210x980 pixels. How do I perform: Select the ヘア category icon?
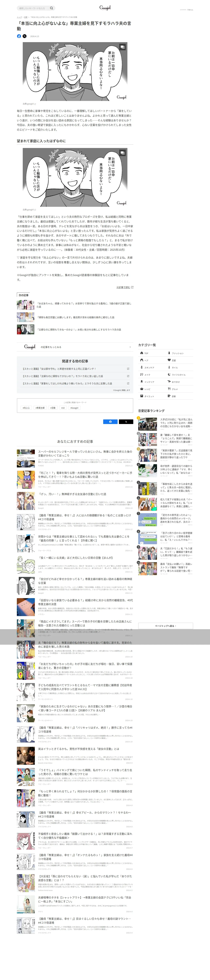[141, 360]
